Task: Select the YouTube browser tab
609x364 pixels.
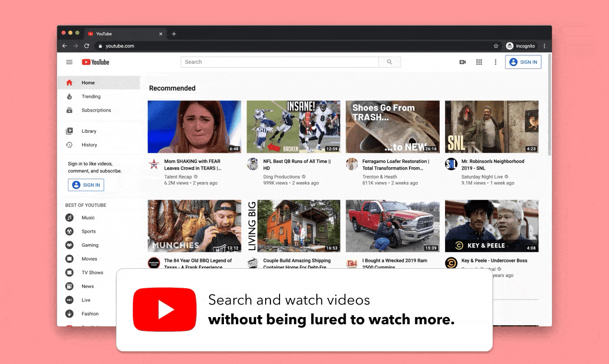Action: pyautogui.click(x=125, y=34)
